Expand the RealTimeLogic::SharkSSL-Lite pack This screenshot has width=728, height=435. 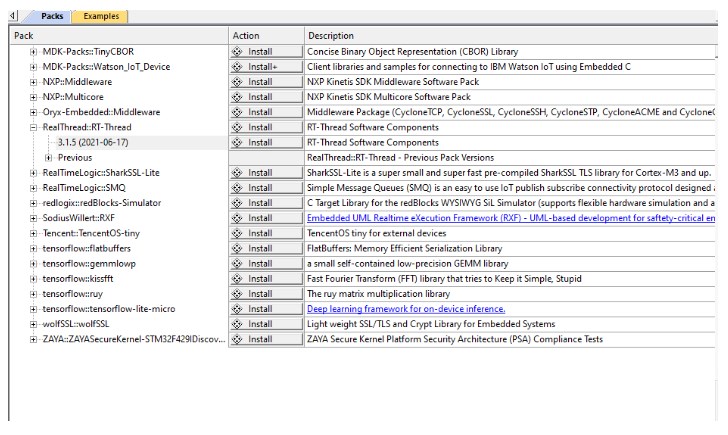point(33,173)
